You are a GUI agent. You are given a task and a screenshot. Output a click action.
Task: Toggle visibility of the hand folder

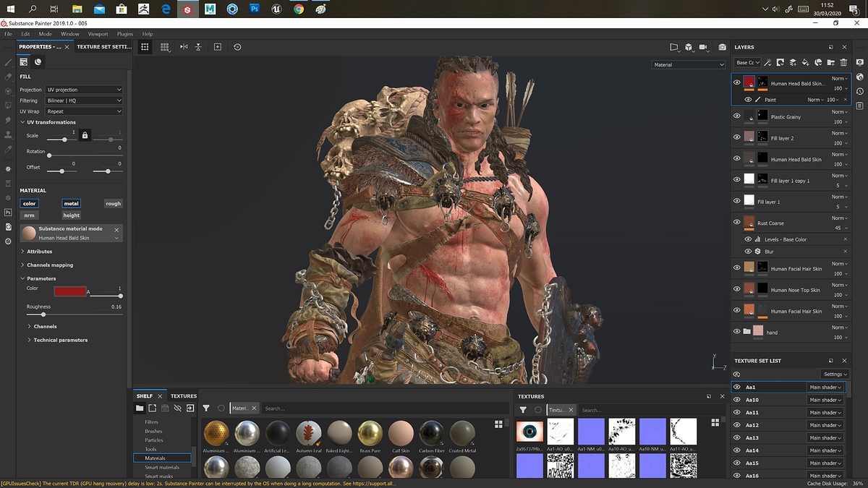point(737,332)
